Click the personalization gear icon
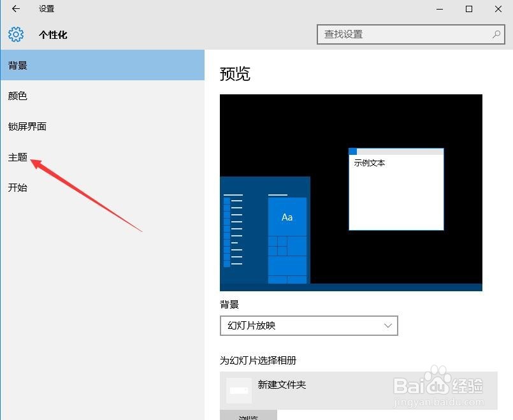The image size is (513, 420). click(15, 34)
